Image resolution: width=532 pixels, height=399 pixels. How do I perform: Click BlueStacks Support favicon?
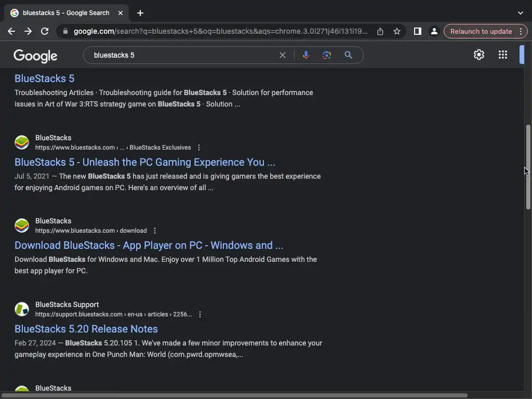point(22,309)
